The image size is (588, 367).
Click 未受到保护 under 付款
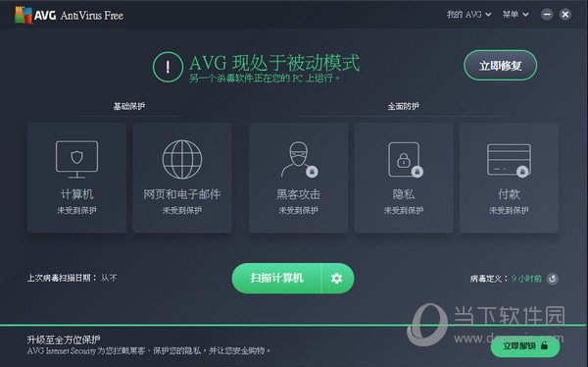coord(509,210)
